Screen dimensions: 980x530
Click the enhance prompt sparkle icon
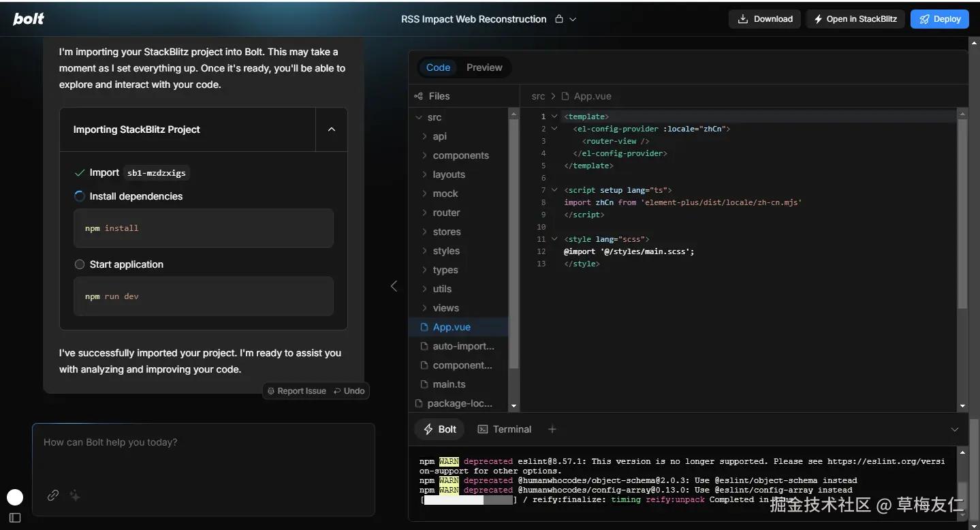click(x=75, y=496)
